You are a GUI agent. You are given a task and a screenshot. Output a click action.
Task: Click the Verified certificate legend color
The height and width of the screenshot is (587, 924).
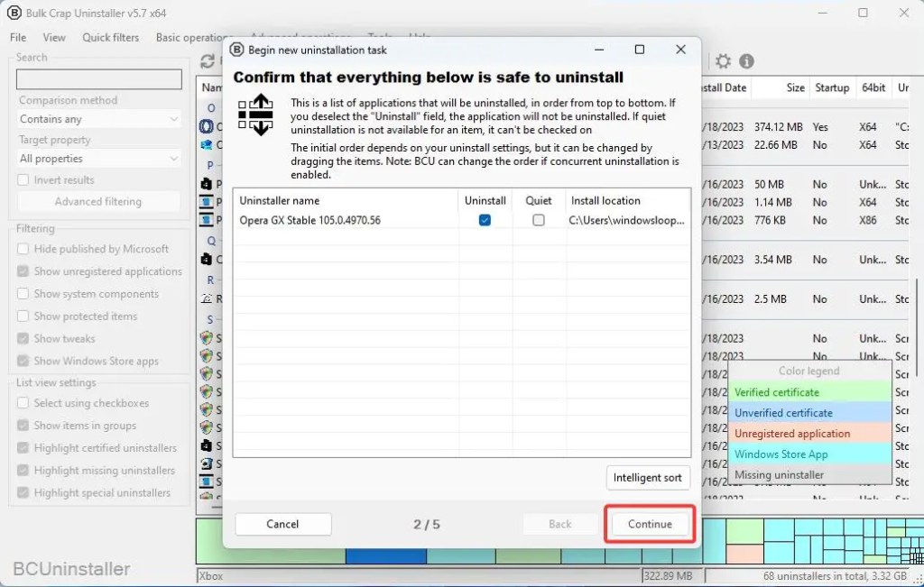pyautogui.click(x=809, y=392)
